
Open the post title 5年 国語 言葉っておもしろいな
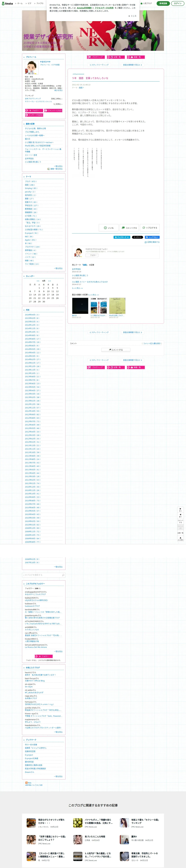[x=90, y=78]
